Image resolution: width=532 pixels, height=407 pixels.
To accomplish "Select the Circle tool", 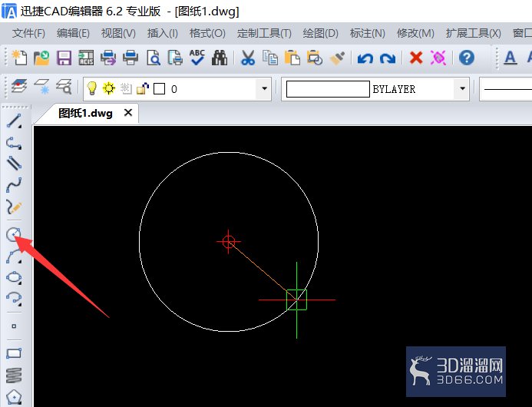I will [14, 234].
